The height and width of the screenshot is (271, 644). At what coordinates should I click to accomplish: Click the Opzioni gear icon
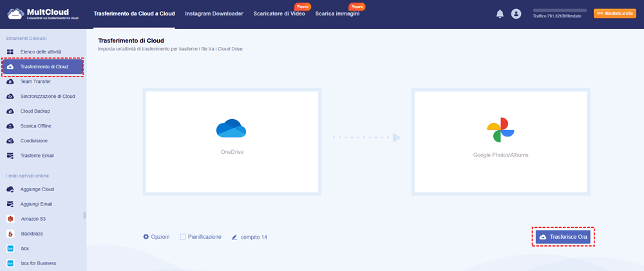pyautogui.click(x=146, y=237)
